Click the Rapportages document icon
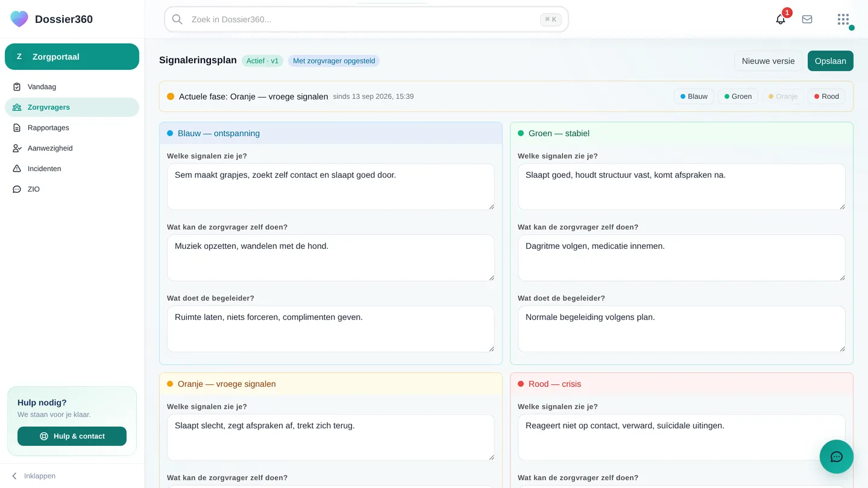868x488 pixels. (17, 128)
